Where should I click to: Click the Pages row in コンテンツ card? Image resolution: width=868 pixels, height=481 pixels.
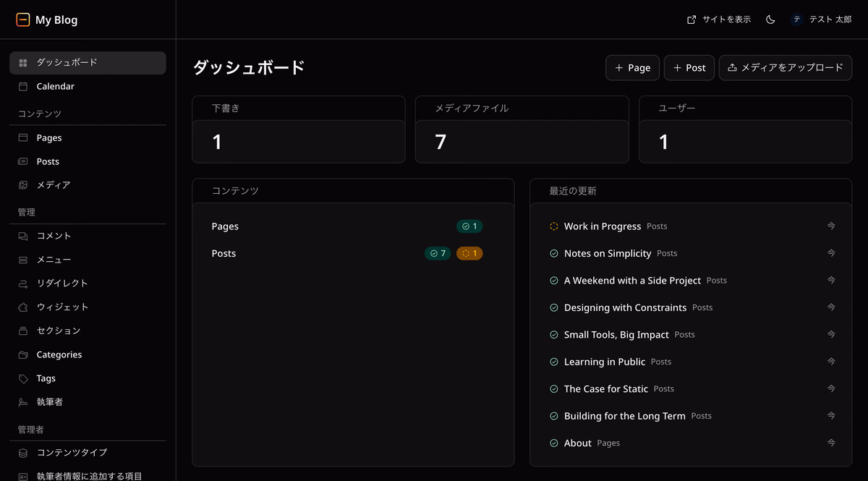(353, 226)
